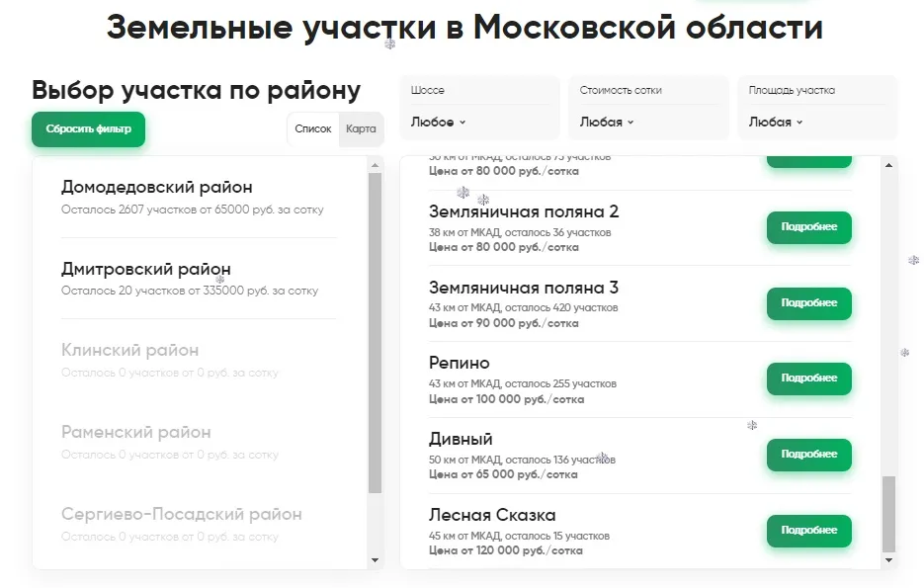This screenshot has height=588, width=924.
Task: Select the greyed-out Клинский район entry
Action: pos(129,351)
